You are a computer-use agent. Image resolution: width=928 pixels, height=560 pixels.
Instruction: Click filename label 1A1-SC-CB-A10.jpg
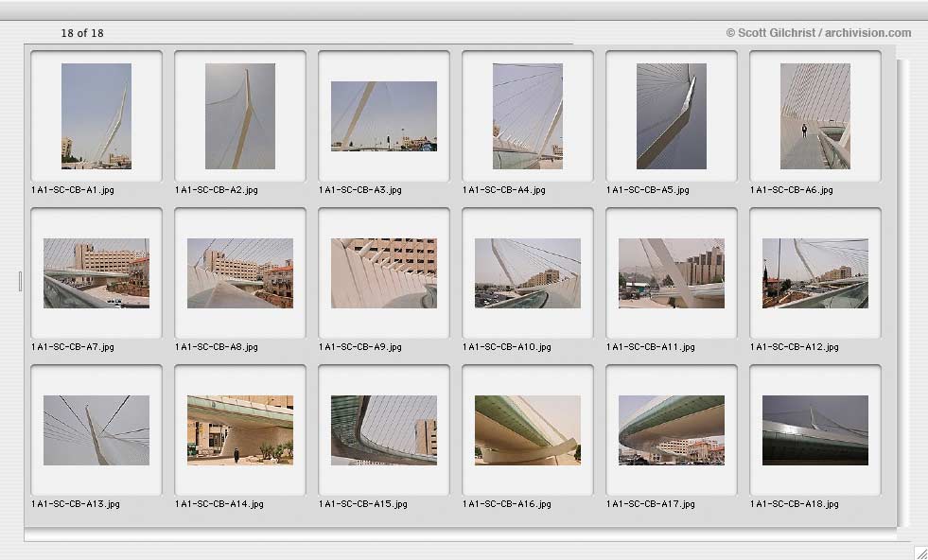(507, 347)
